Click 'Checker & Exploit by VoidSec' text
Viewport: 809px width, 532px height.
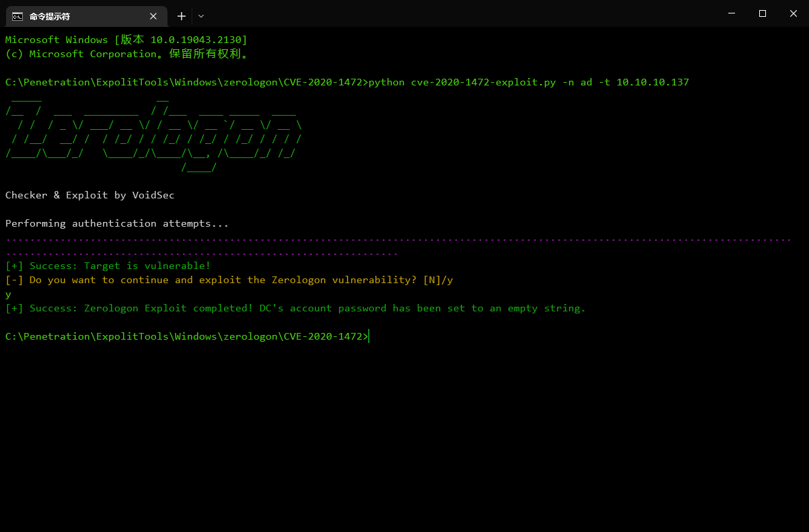click(x=90, y=196)
